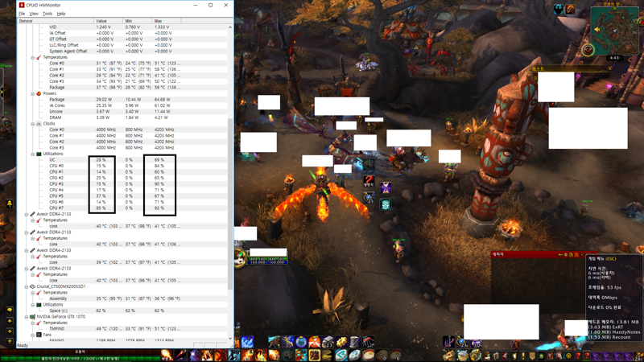Click the world minimap

[614, 31]
